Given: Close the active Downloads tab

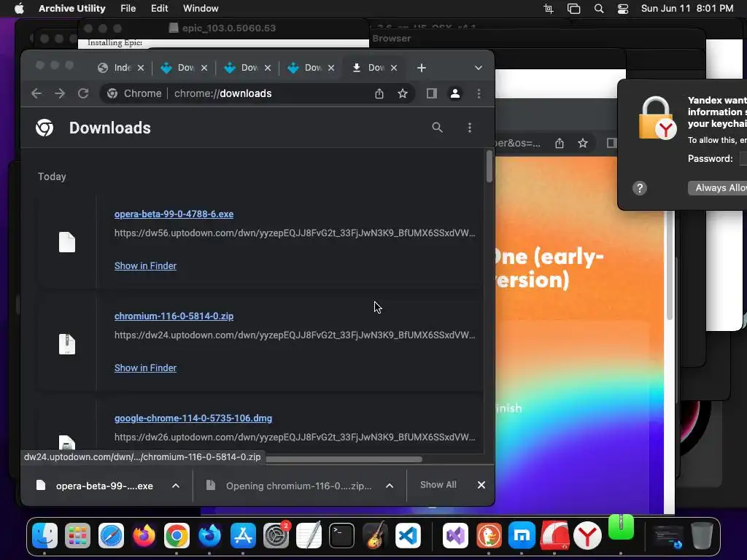Looking at the screenshot, I should pyautogui.click(x=394, y=68).
